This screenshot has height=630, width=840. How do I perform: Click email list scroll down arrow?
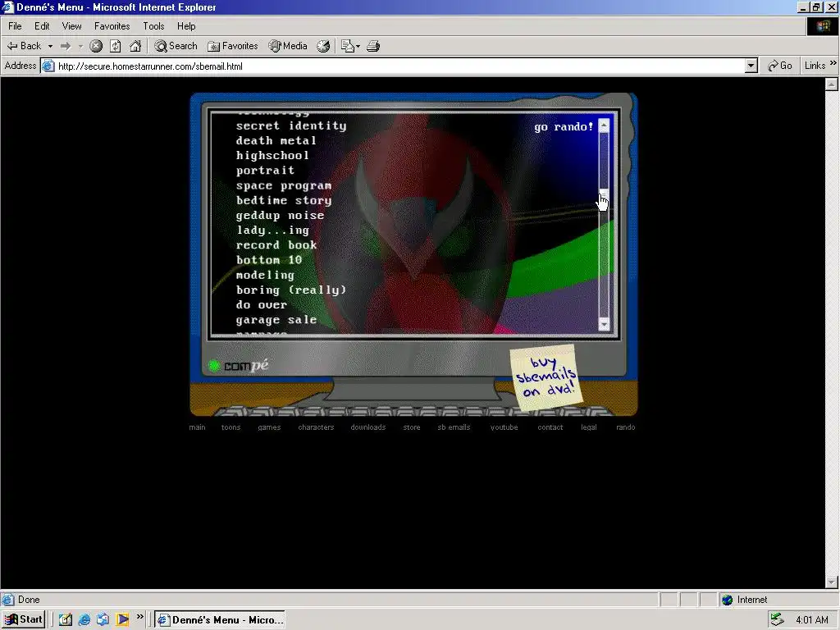coord(604,324)
